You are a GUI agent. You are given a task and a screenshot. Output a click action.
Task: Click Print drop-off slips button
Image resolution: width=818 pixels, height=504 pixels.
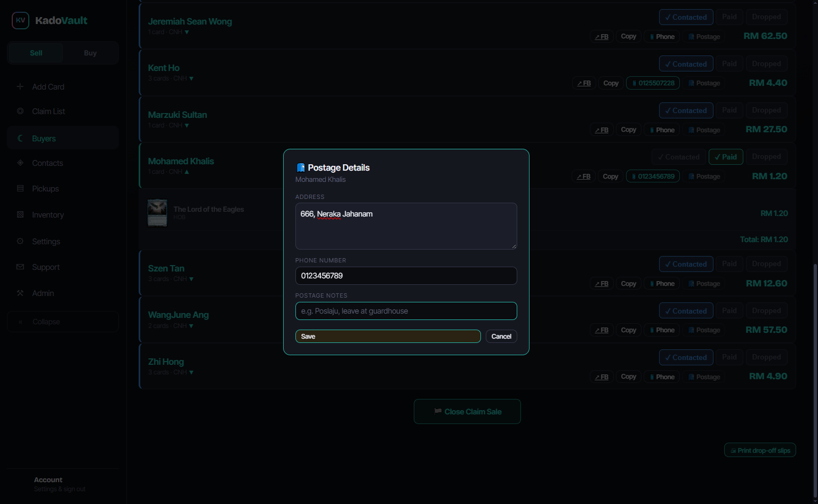tap(760, 450)
